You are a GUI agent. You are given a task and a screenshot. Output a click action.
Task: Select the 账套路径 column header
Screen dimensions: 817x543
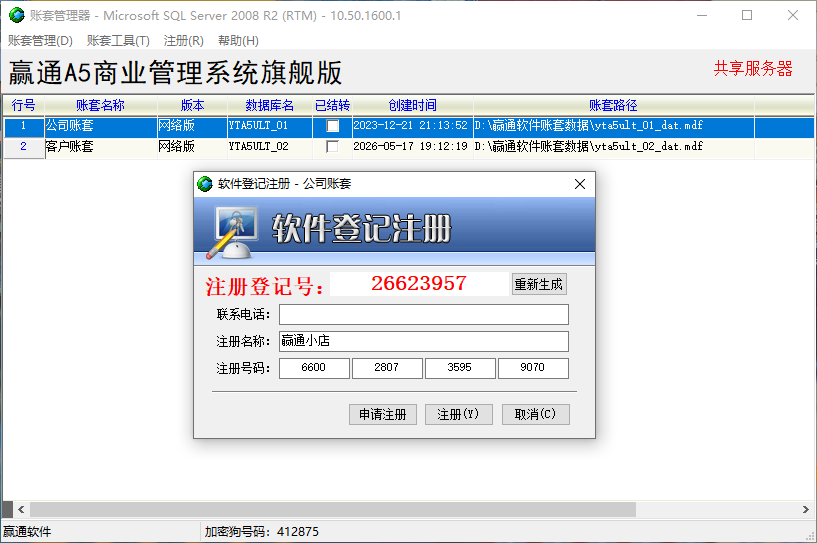[613, 105]
